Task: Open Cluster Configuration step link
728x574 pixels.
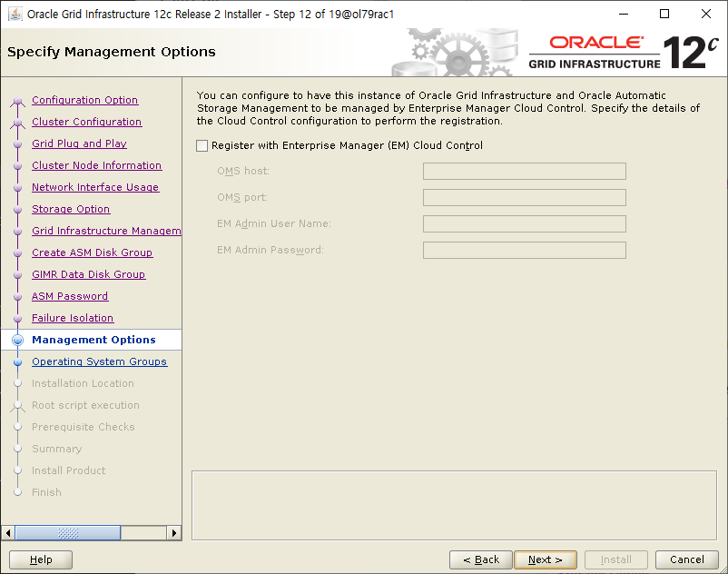Action: [87, 122]
